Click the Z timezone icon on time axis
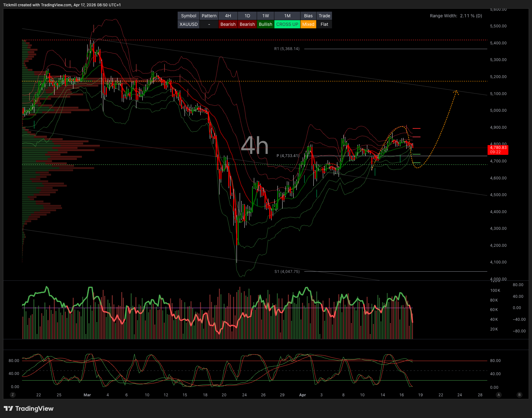The width and height of the screenshot is (532, 418). 13,395
